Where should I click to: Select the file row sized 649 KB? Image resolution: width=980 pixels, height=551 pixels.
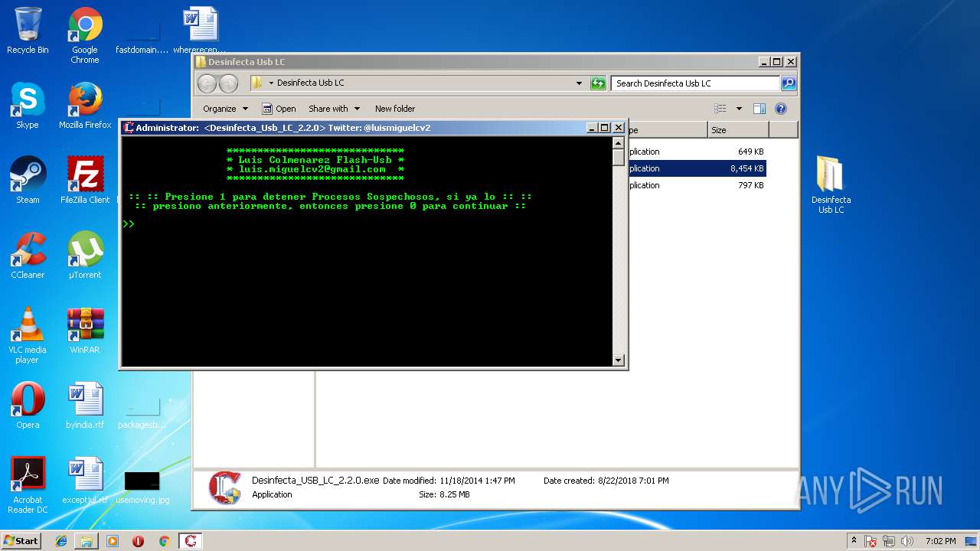pos(697,152)
